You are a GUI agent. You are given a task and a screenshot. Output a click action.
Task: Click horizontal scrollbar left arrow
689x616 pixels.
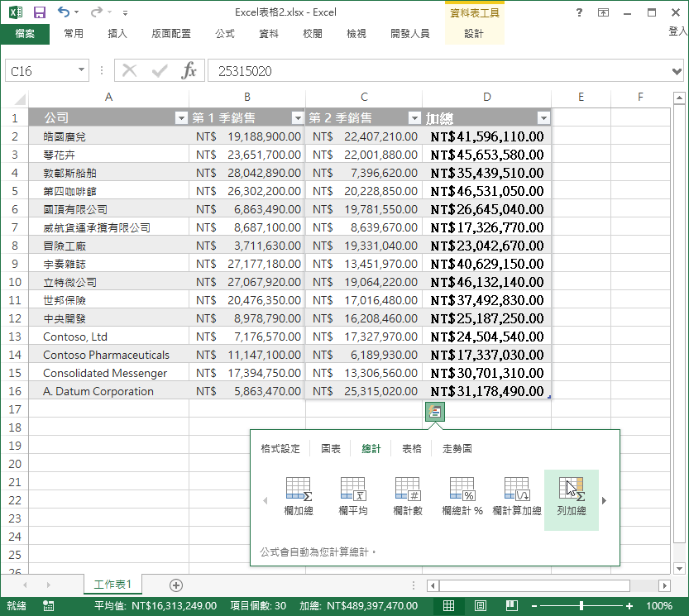point(433,585)
